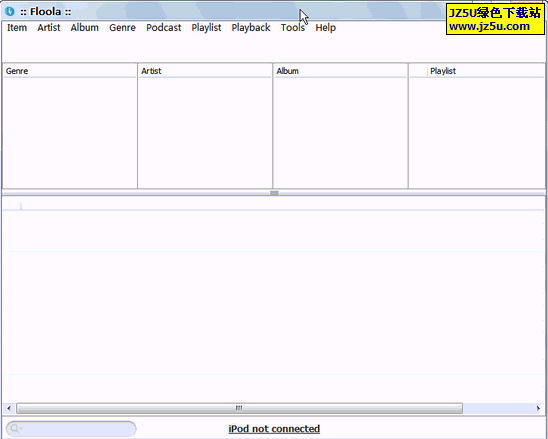Screen dimensions: 548x439
Task: Click the Artist column header
Action: [x=205, y=71]
